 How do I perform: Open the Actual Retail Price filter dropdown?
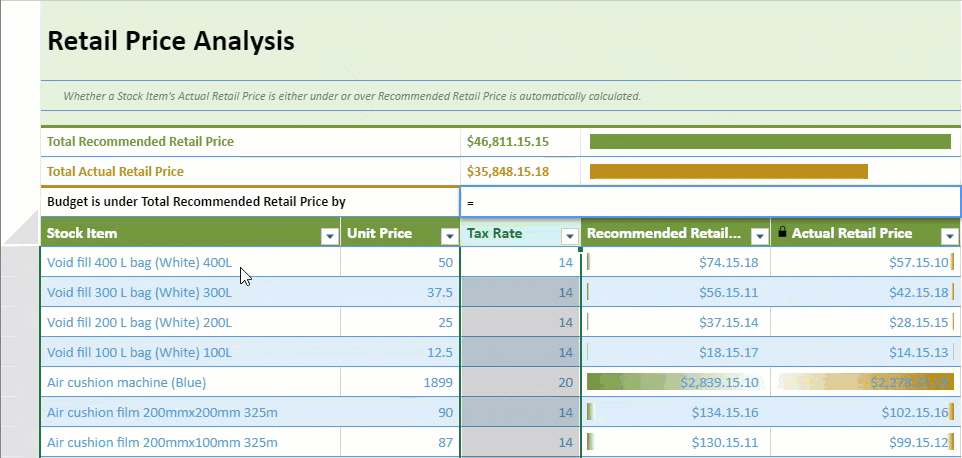[949, 236]
